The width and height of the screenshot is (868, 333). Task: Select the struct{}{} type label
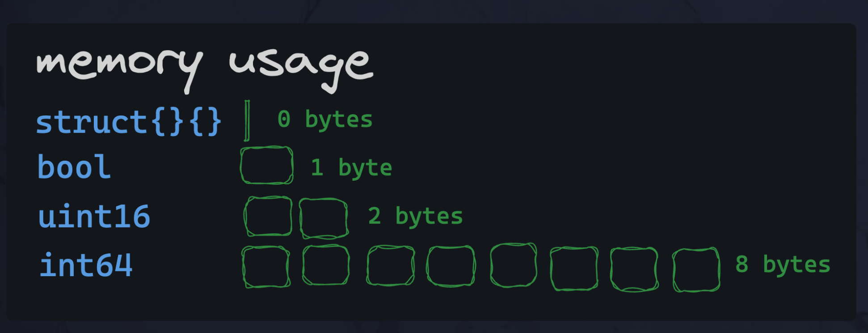(129, 122)
